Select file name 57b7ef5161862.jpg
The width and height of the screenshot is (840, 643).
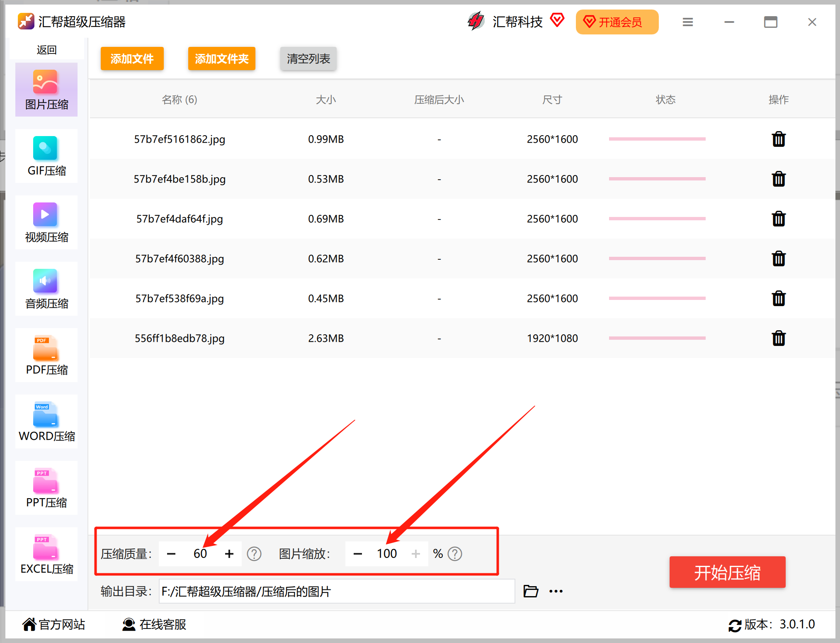tap(180, 139)
